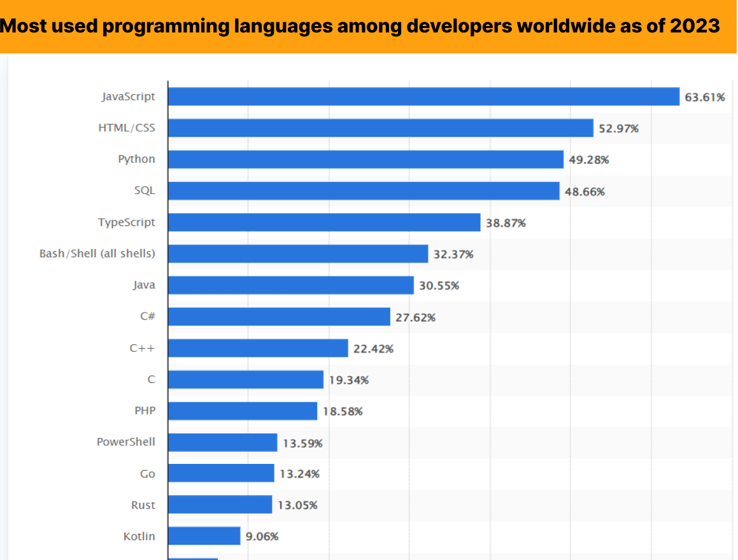Click the 13.24% value label
The height and width of the screenshot is (560, 738).
coord(299,474)
